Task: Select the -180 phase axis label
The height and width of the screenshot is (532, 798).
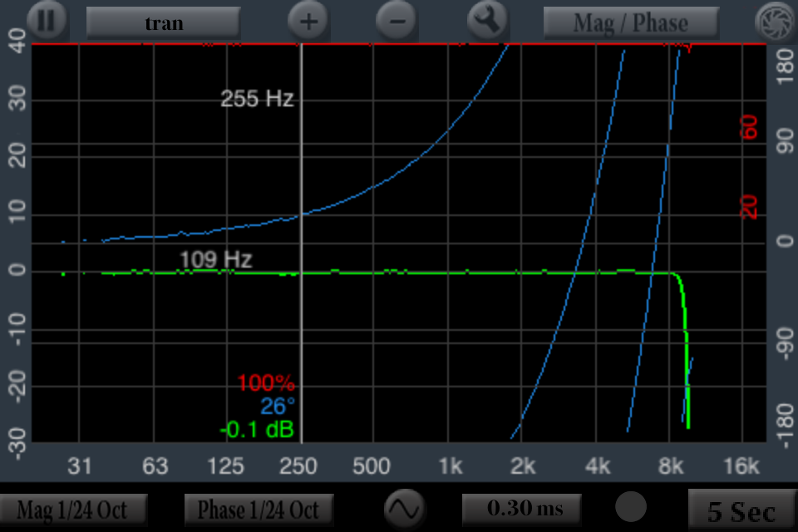Action: pos(786,426)
